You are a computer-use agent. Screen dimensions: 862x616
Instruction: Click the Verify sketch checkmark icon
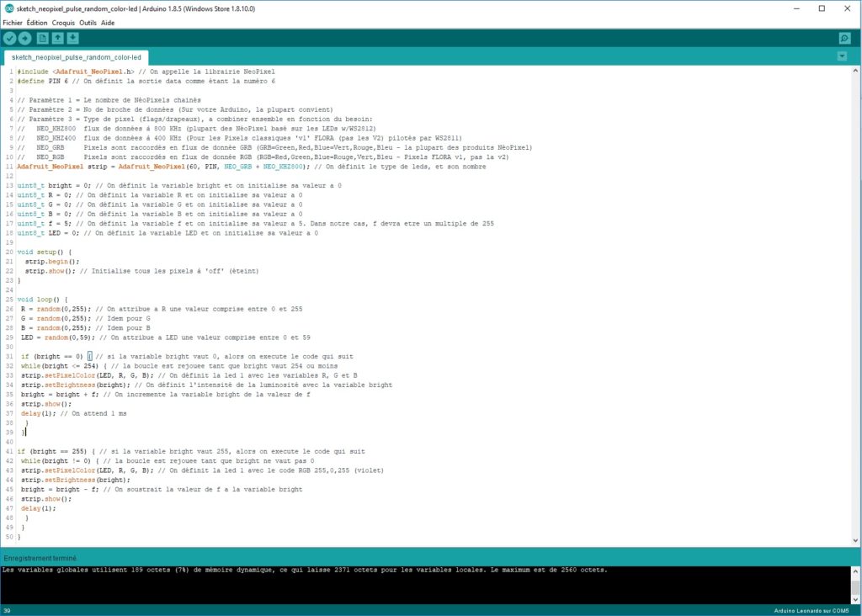click(x=9, y=38)
